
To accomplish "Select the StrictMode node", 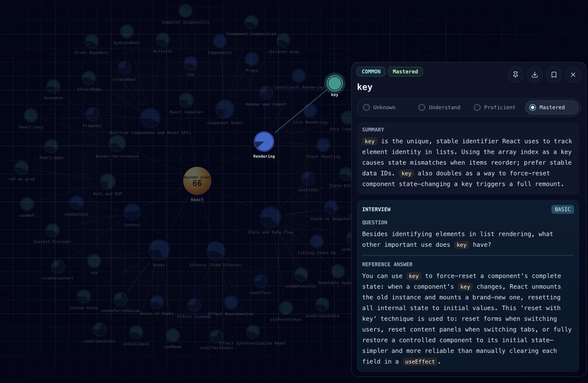I will coord(89,78).
